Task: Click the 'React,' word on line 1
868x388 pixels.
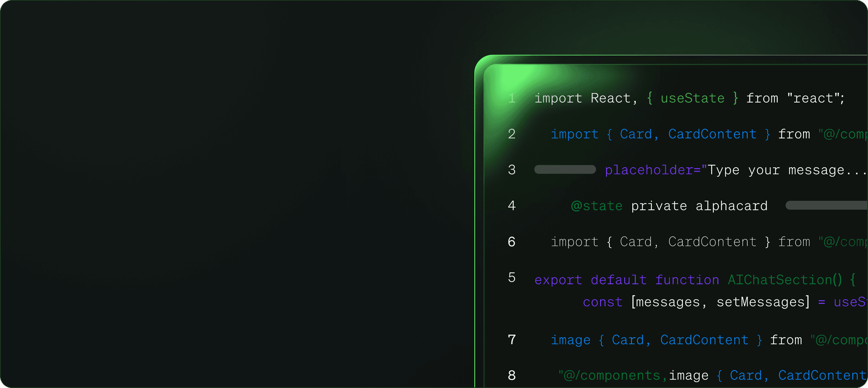Action: pos(614,98)
